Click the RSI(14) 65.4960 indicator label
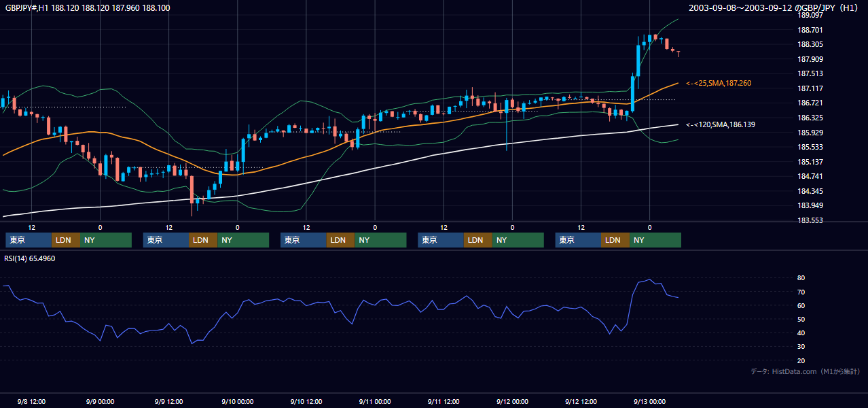The image size is (868, 408). click(x=31, y=258)
